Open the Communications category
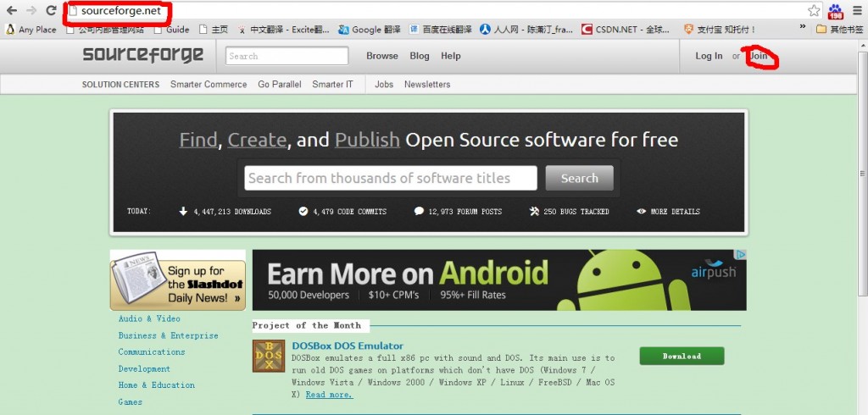868x415 pixels. click(x=152, y=352)
